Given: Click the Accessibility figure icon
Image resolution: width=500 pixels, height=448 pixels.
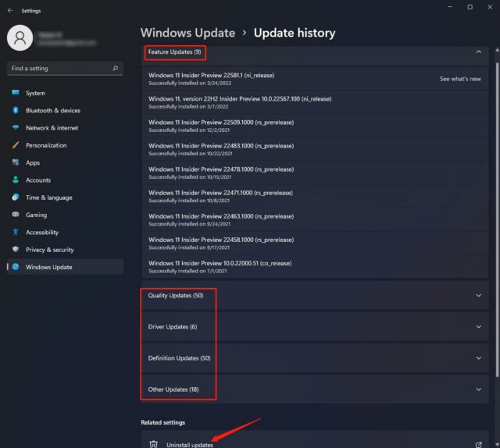Looking at the screenshot, I should [16, 232].
